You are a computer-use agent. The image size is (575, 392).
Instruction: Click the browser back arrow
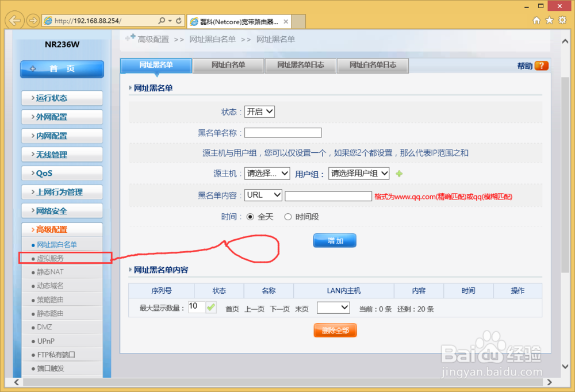[x=14, y=20]
